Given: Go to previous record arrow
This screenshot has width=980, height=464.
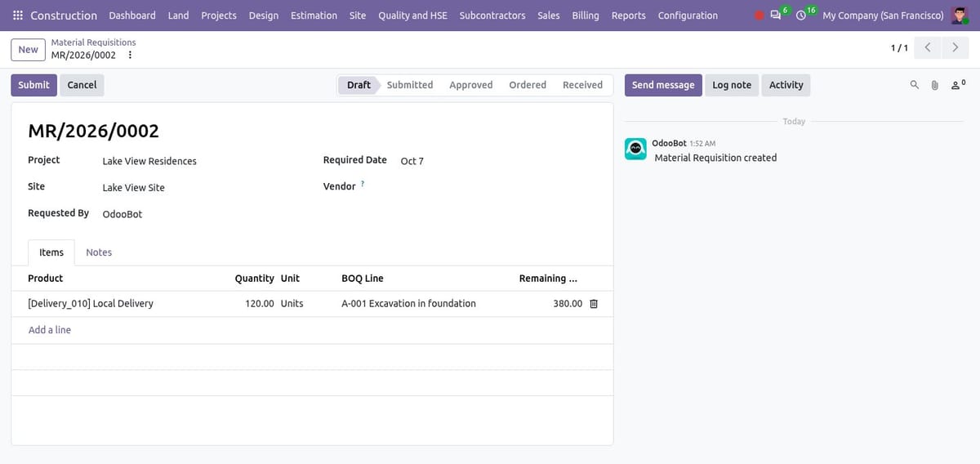Looking at the screenshot, I should click(928, 48).
